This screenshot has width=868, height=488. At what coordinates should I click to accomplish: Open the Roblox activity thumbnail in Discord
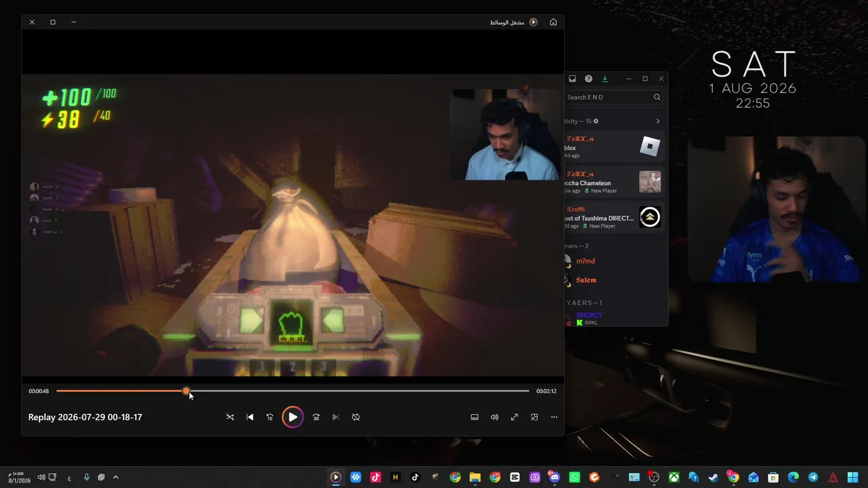(x=650, y=146)
